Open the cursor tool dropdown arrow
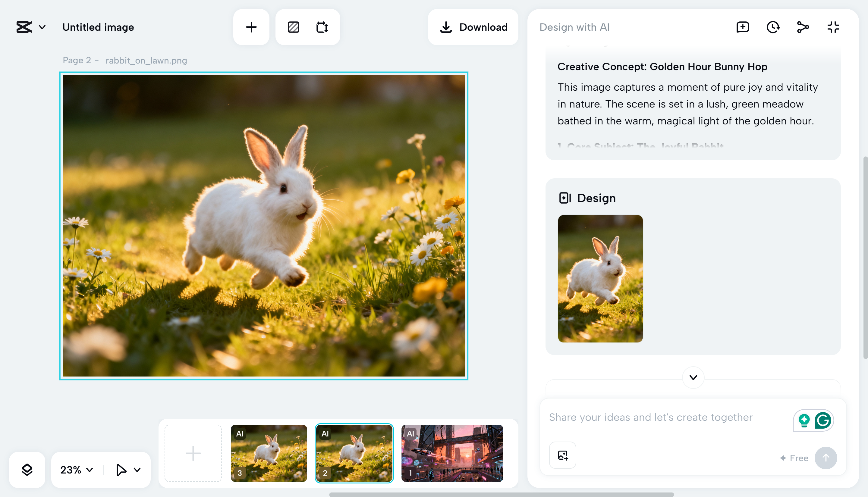The image size is (868, 497). click(138, 470)
